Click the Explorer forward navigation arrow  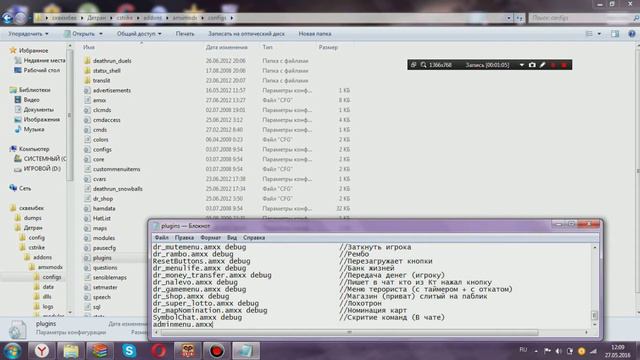tap(20, 18)
